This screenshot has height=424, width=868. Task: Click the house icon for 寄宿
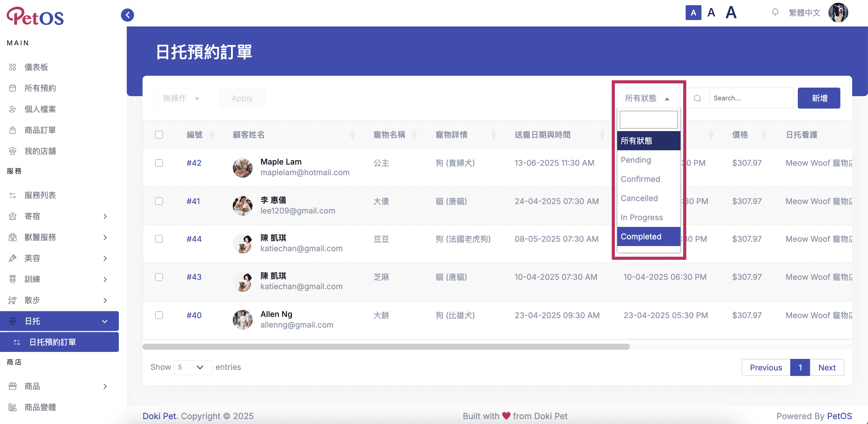point(12,216)
